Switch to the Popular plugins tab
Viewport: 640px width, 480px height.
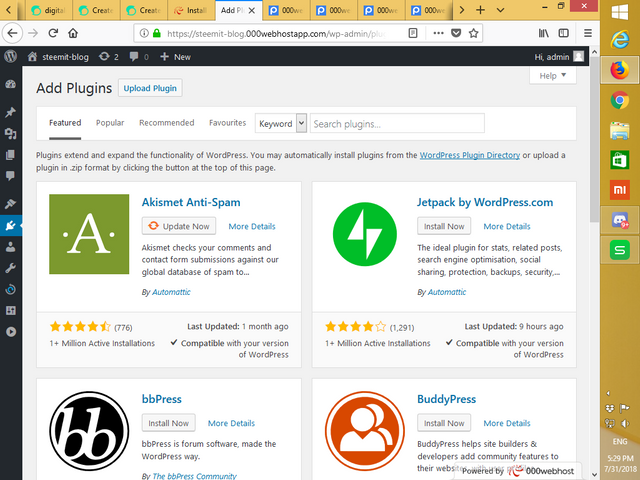[110, 123]
